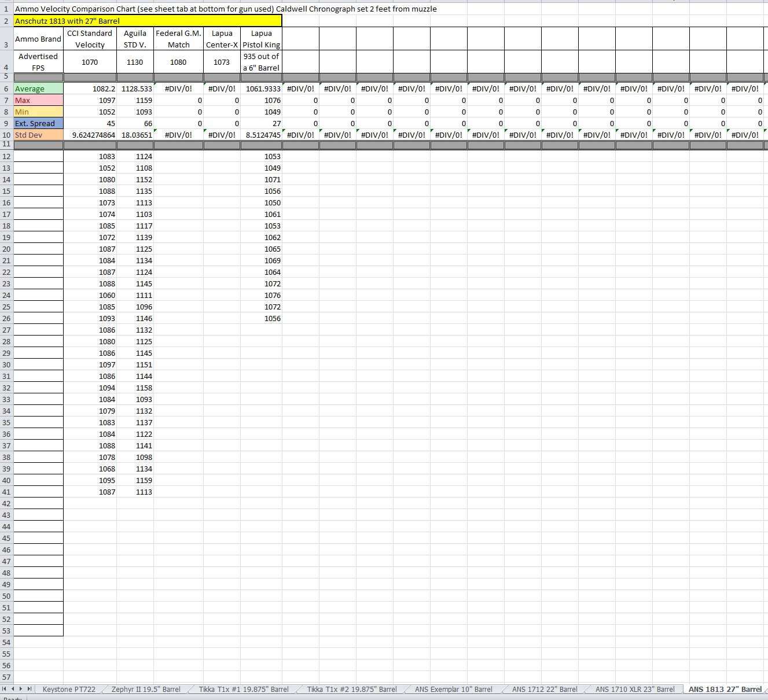Select the Aguila reading 1146

pyautogui.click(x=135, y=318)
